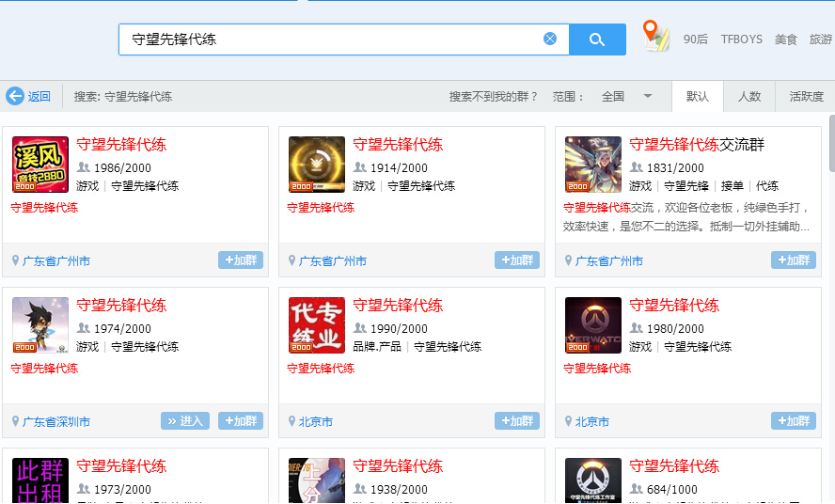
Task: Open the map location icon
Action: click(655, 37)
